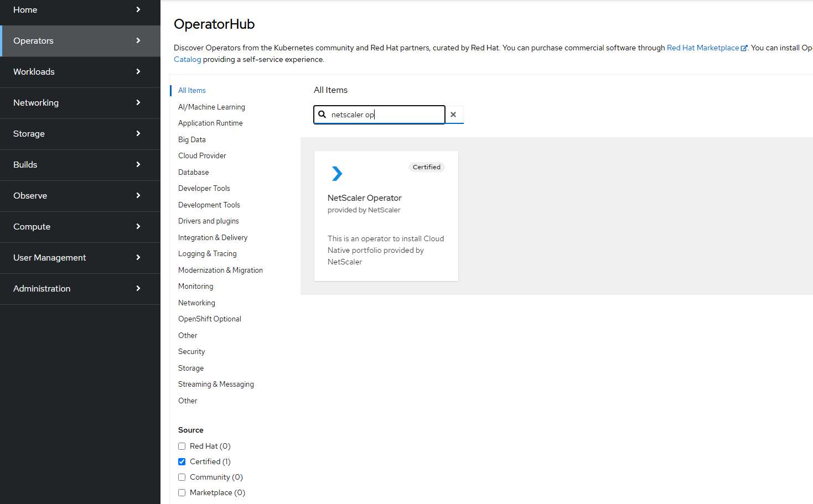Choose OpenShift Optional category
Screen dimensions: 813x504
pos(210,319)
